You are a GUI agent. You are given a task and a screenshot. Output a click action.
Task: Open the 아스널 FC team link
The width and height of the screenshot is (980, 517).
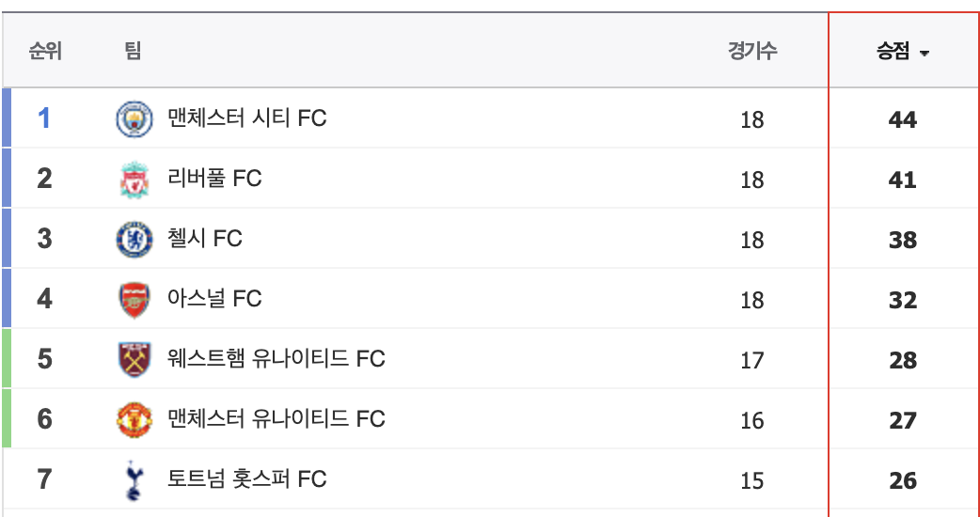click(x=214, y=299)
